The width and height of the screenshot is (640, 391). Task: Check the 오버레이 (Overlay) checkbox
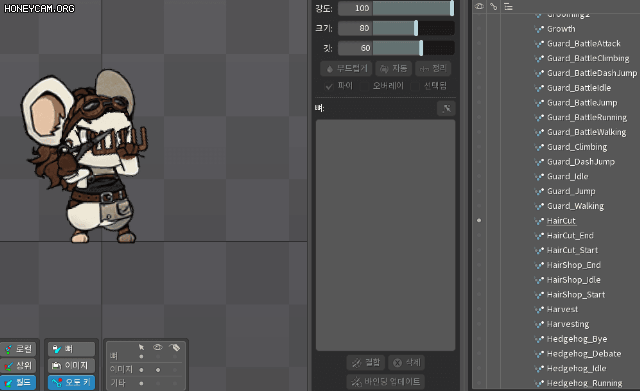tap(364, 86)
